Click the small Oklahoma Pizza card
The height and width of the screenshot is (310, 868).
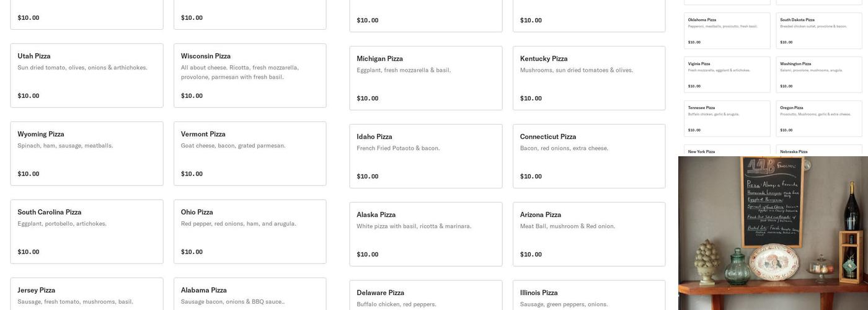(x=727, y=31)
